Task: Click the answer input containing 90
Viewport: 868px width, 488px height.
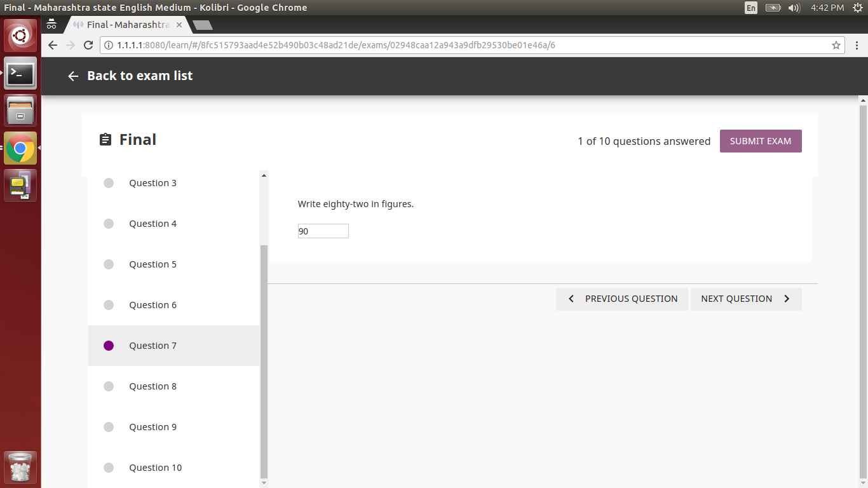Action: click(323, 231)
